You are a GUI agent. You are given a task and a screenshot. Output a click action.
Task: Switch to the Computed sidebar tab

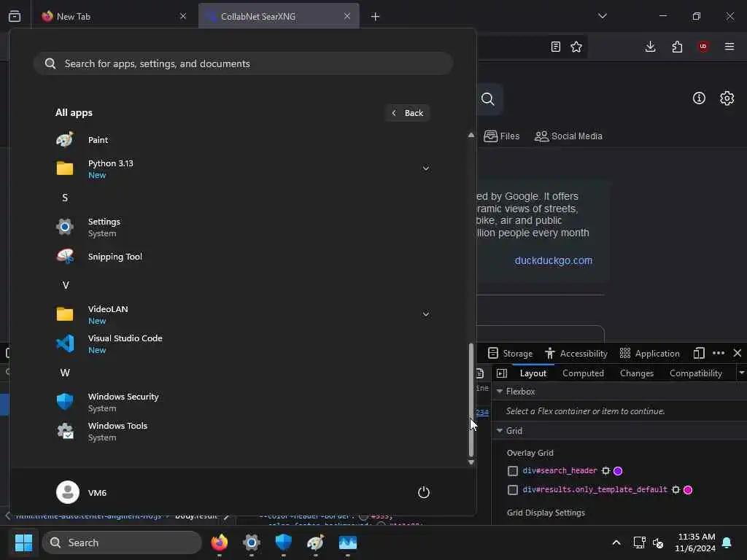point(583,373)
